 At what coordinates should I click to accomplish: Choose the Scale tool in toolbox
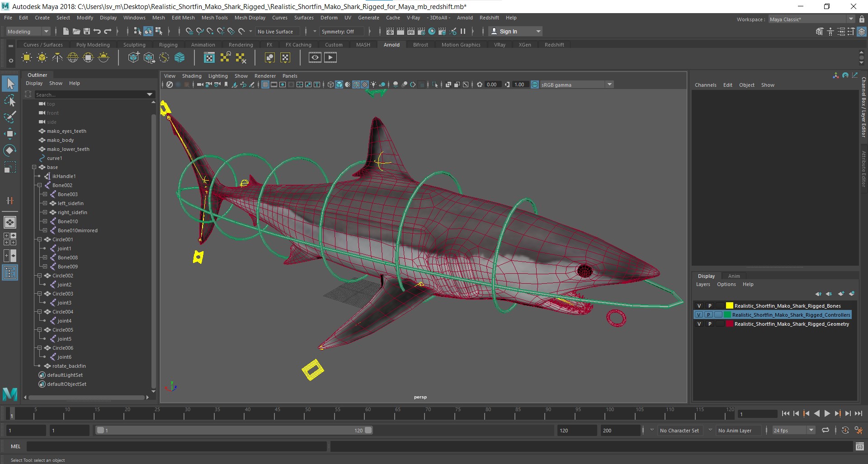click(x=10, y=167)
